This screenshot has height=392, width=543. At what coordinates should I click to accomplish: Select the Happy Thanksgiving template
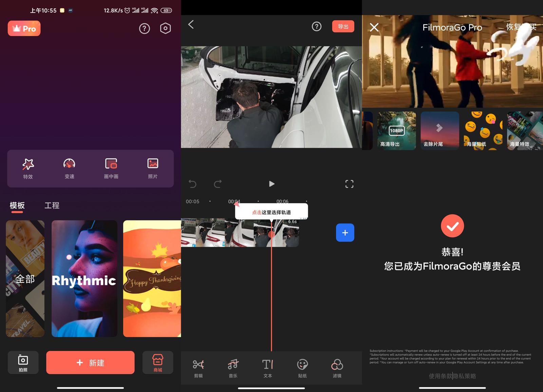click(152, 279)
